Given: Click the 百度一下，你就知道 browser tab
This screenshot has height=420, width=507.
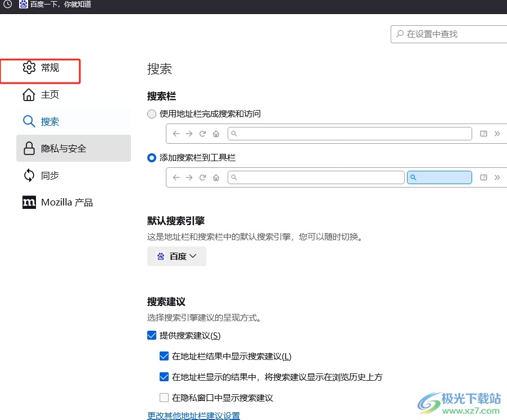Looking at the screenshot, I should tap(55, 4).
